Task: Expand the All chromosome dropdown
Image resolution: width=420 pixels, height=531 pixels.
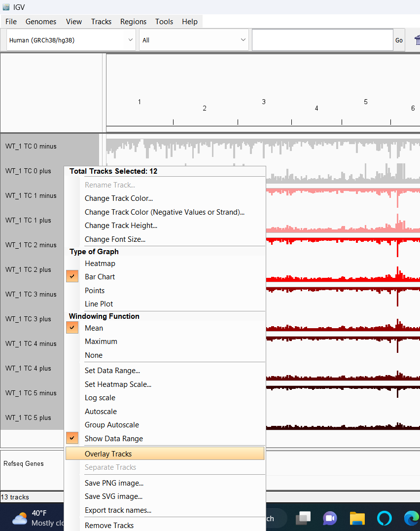Action: 194,40
